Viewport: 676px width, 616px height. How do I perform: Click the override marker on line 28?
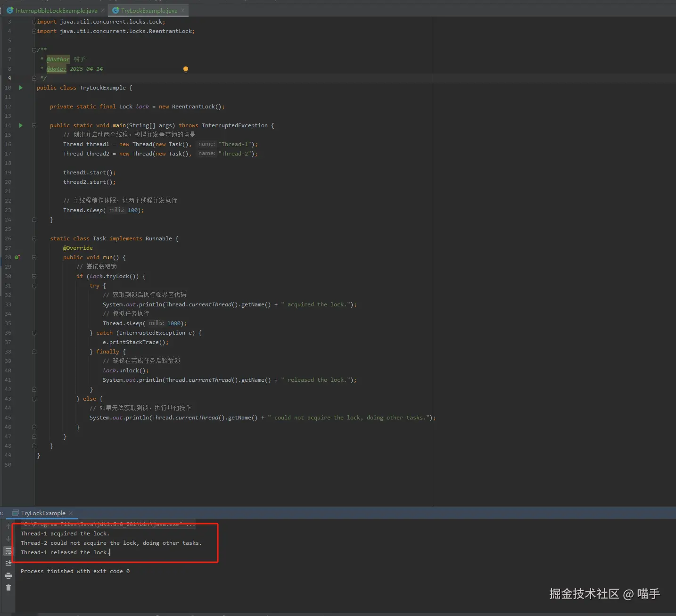click(x=17, y=257)
